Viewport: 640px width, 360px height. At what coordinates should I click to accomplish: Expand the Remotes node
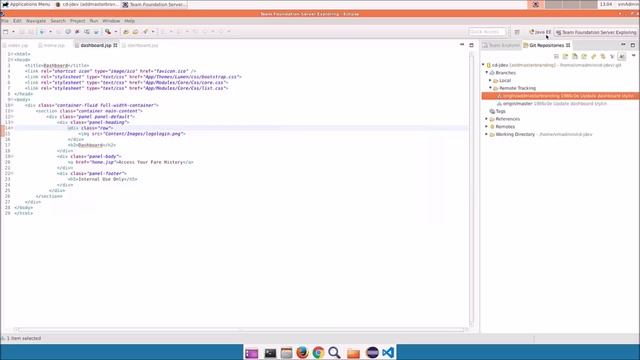click(x=487, y=127)
